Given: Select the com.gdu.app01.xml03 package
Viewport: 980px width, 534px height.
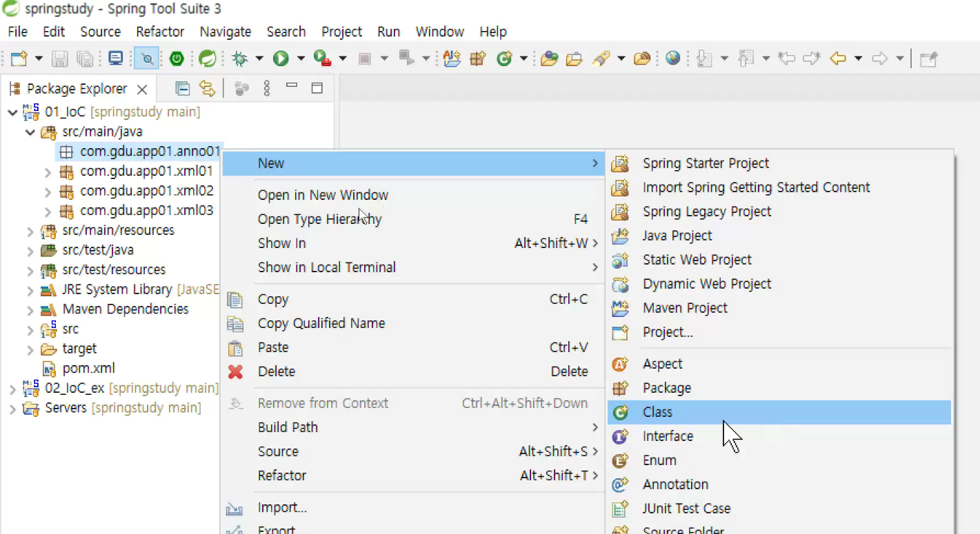Looking at the screenshot, I should pos(146,211).
